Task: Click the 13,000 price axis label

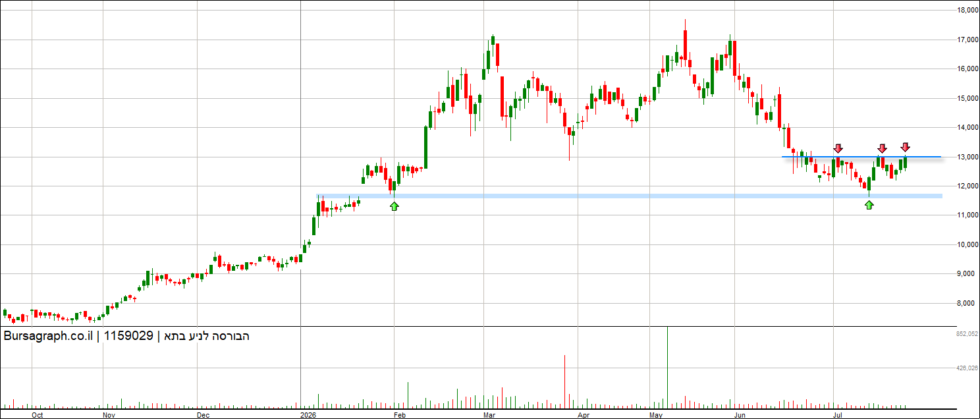Action: (x=966, y=157)
